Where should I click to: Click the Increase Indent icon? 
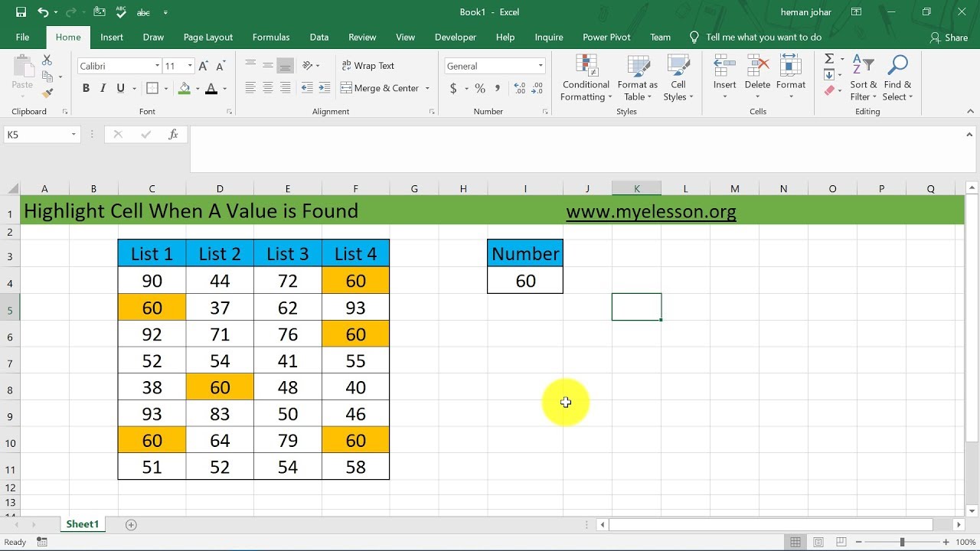(325, 88)
